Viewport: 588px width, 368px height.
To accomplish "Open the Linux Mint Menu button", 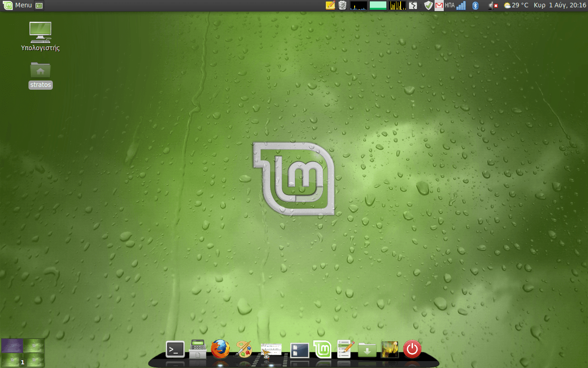I will tap(17, 5).
